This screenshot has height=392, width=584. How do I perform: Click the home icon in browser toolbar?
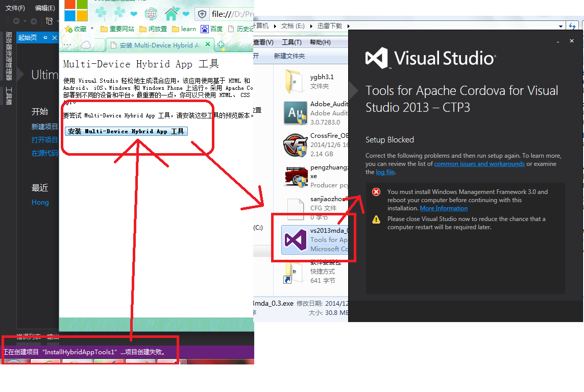[x=172, y=14]
